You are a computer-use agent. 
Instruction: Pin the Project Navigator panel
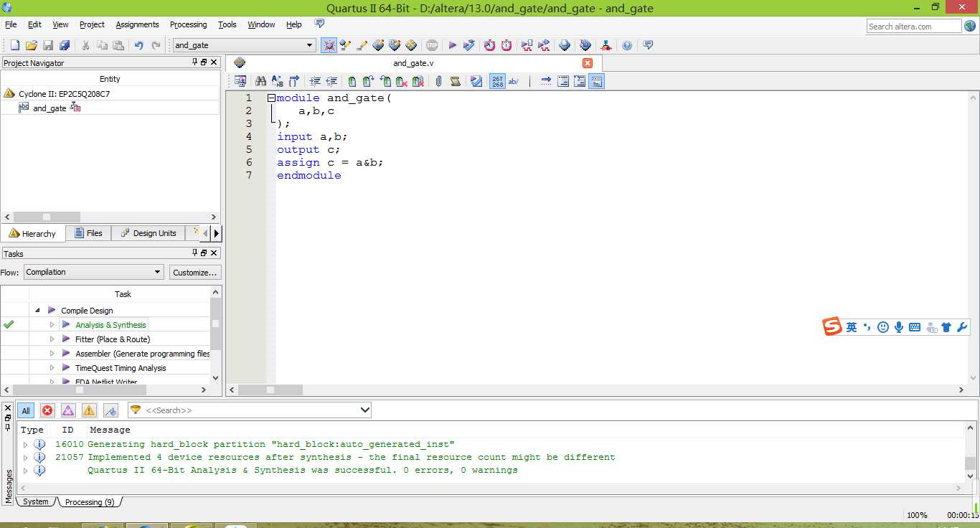click(194, 62)
